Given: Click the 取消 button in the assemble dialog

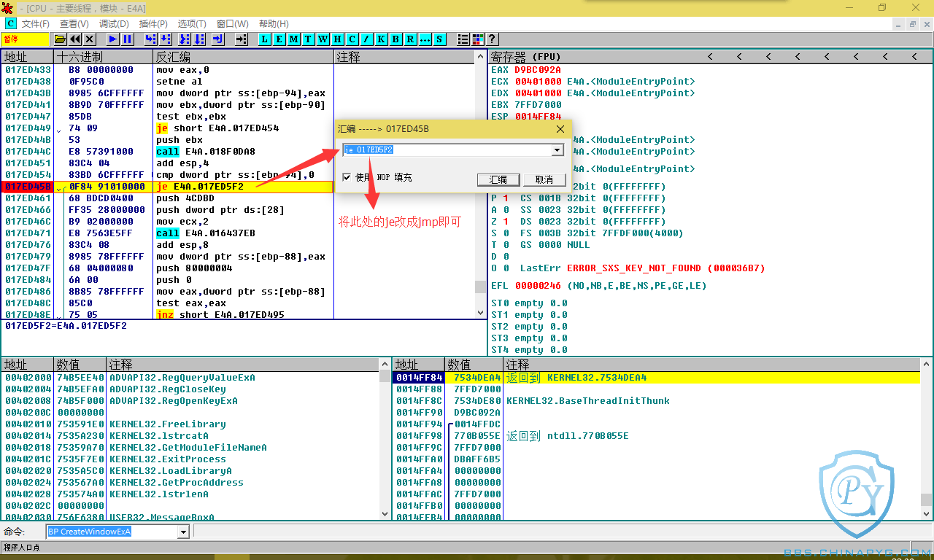Looking at the screenshot, I should [x=544, y=179].
